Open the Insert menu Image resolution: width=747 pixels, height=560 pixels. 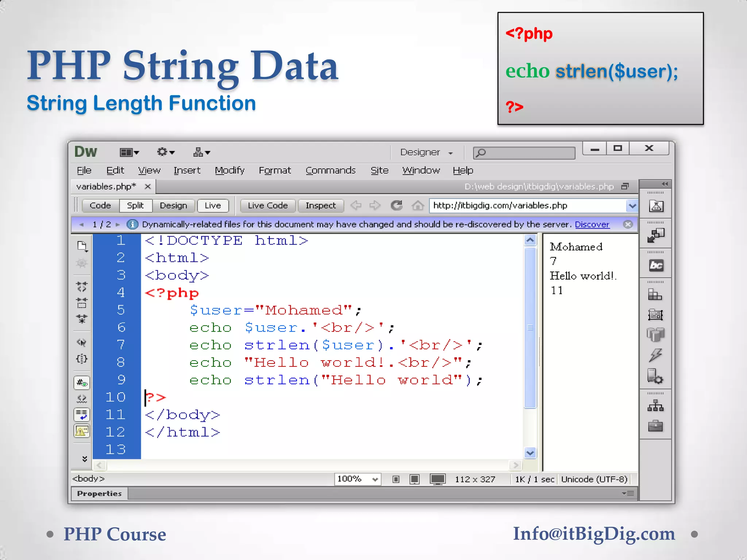pos(187,170)
